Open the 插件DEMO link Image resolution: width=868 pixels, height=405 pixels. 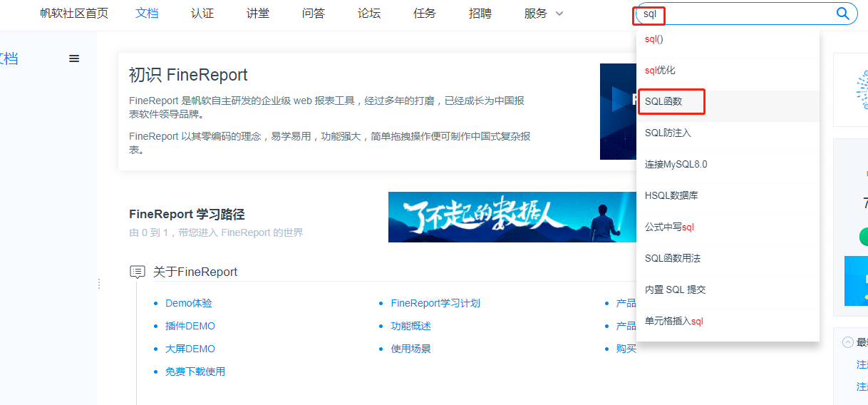pos(190,326)
